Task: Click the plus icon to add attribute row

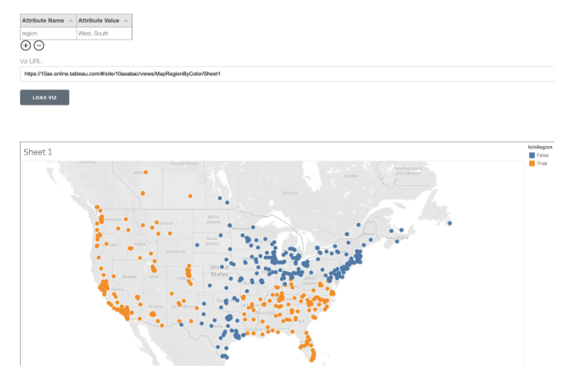Action: click(26, 46)
